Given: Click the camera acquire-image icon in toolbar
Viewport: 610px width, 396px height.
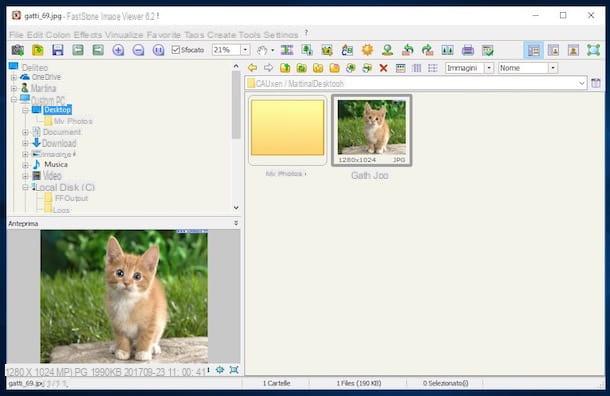Looking at the screenshot, I should 18,50.
